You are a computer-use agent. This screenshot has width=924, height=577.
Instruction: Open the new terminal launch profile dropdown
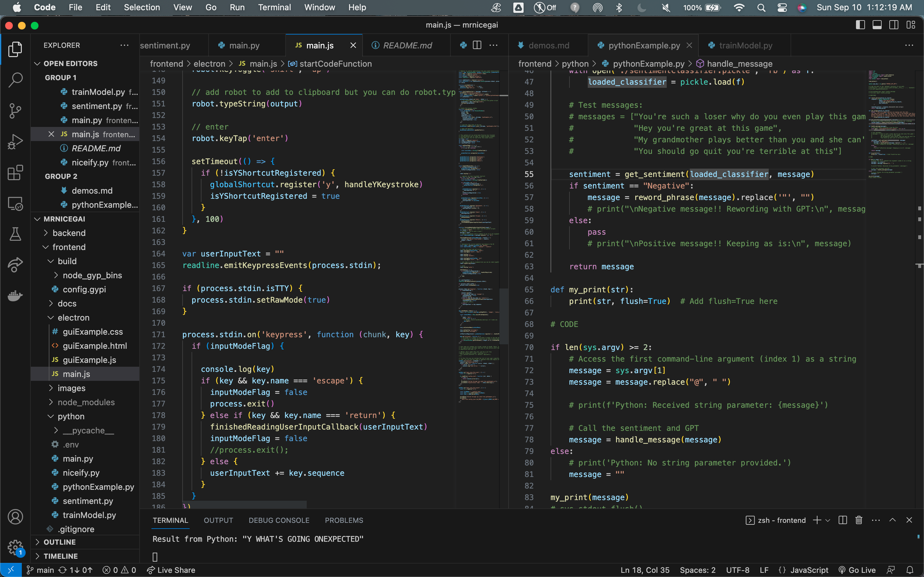coord(828,520)
